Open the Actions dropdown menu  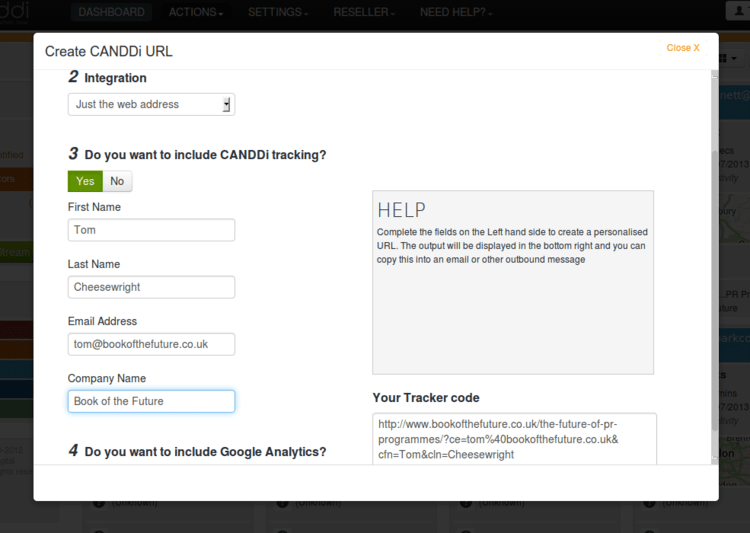pos(196,12)
